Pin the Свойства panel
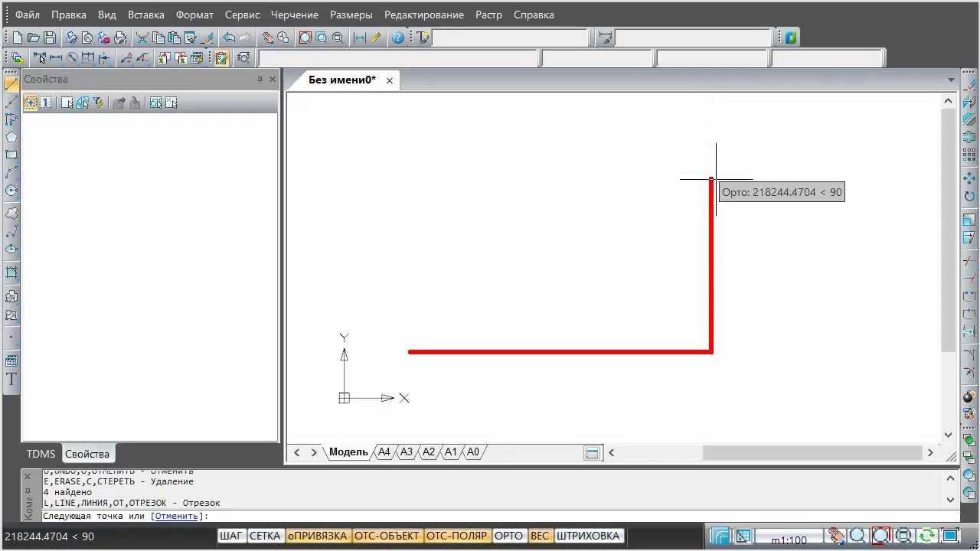The width and height of the screenshot is (980, 551). 260,80
